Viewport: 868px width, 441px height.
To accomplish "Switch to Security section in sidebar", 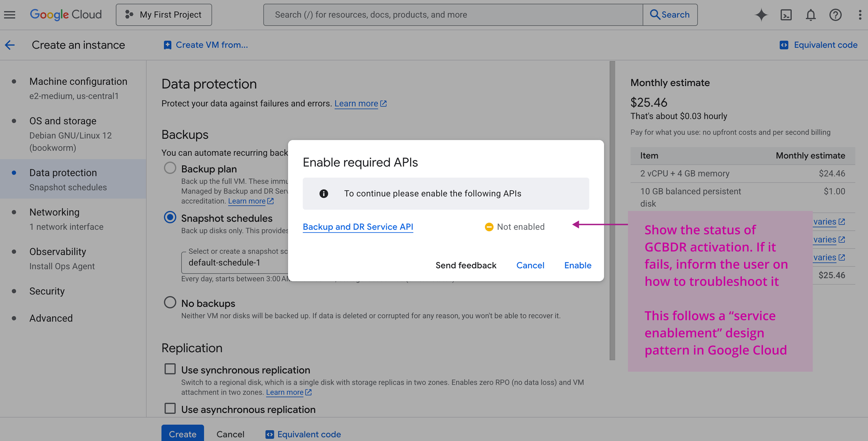I will pos(47,291).
